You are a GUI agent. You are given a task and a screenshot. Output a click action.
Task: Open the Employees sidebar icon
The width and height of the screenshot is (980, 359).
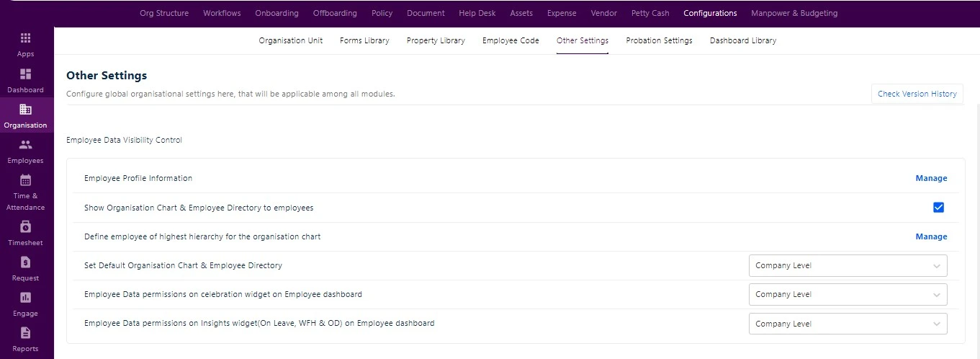(x=26, y=145)
